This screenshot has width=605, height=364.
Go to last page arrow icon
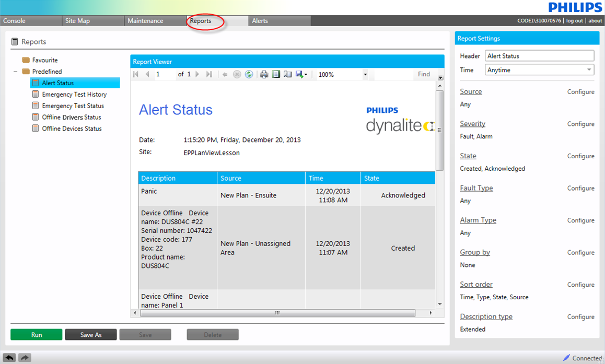pyautogui.click(x=209, y=75)
